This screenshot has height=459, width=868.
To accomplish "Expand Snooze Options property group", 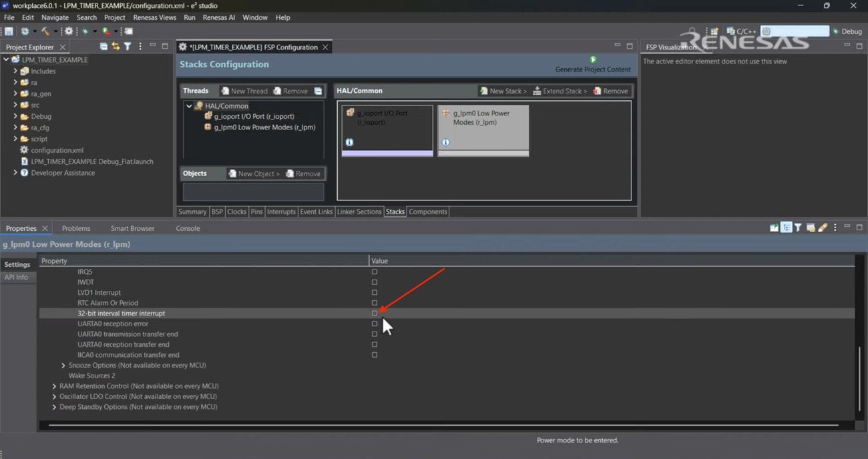I will click(x=63, y=365).
